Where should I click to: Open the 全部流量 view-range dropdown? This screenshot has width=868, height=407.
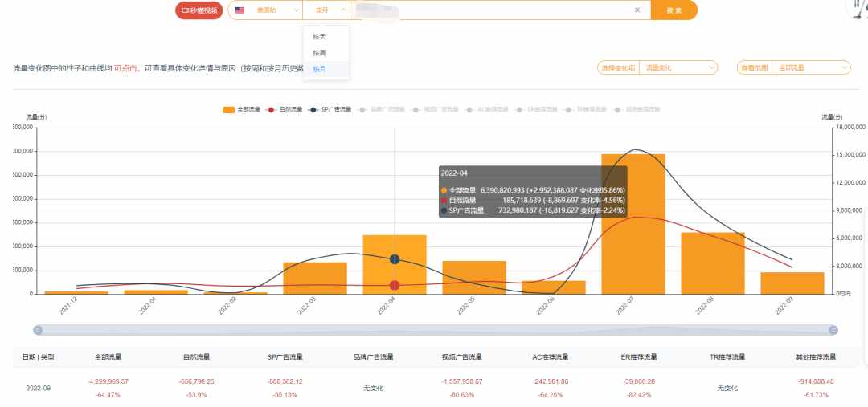tap(810, 68)
